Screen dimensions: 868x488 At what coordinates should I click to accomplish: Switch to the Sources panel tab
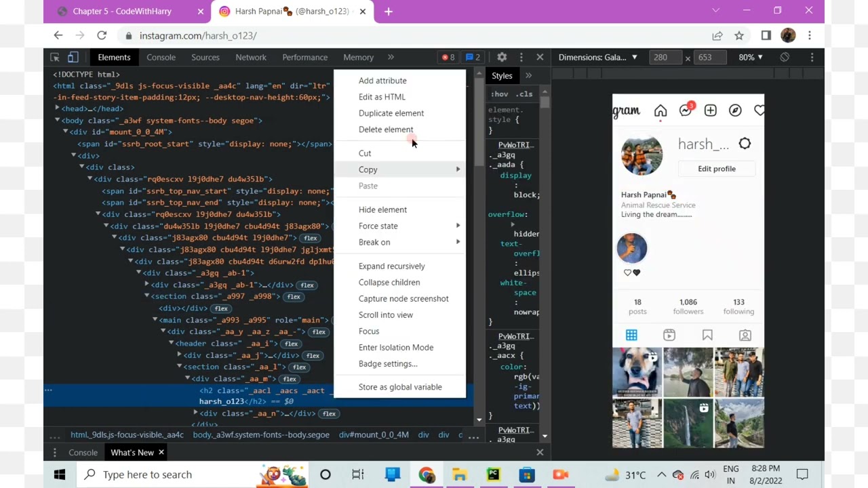click(x=205, y=57)
